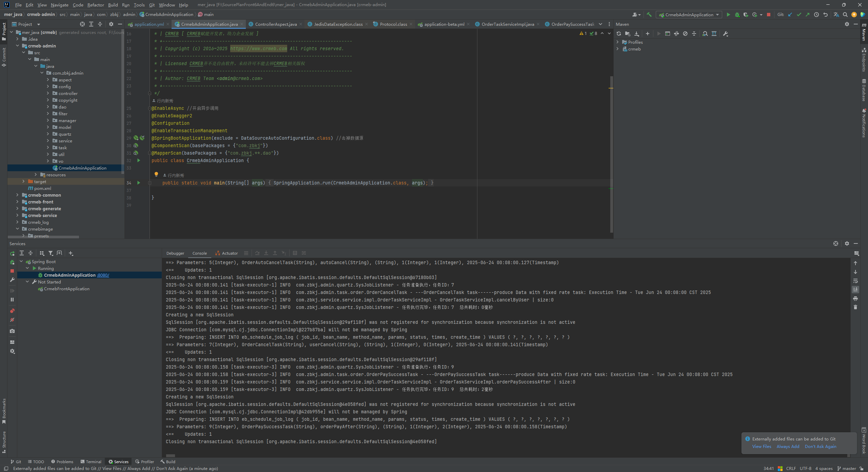This screenshot has width=868, height=472.
Task: Run with Coverage from main toolbar
Action: (746, 15)
